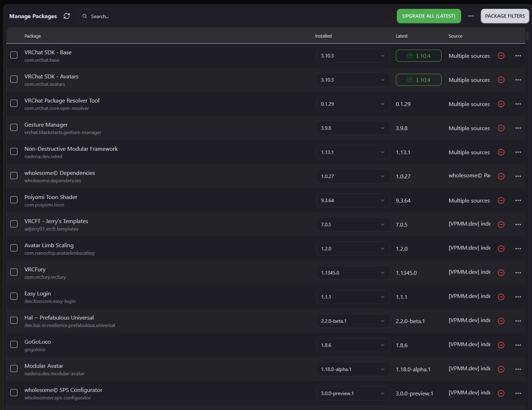532x410 pixels.
Task: Remove VRCFury package
Action: 501,273
